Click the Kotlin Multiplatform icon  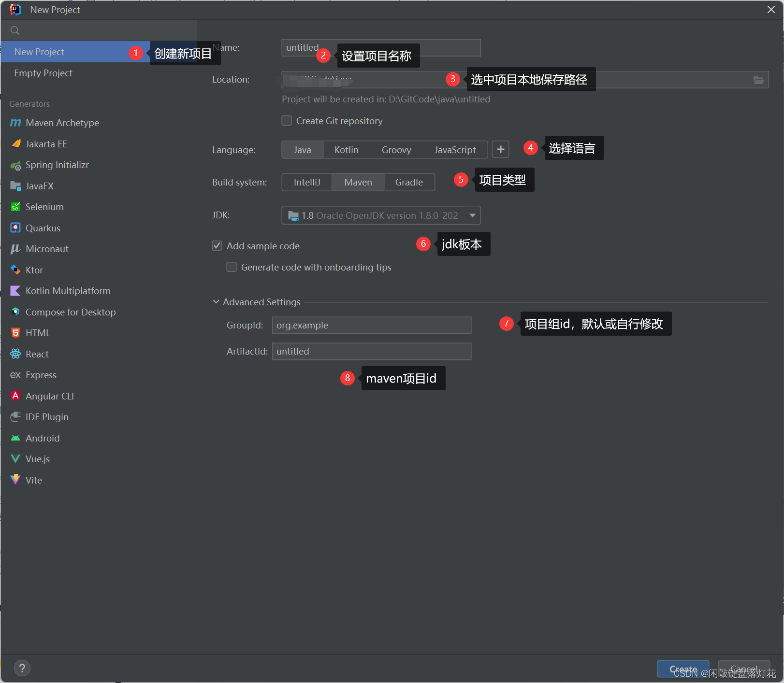pos(15,291)
